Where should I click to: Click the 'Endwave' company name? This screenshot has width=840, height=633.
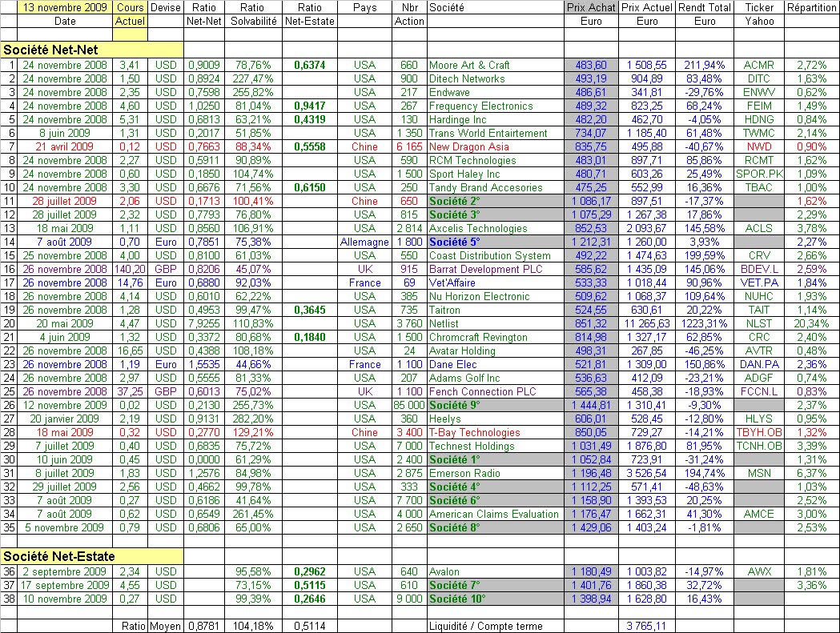(x=449, y=92)
